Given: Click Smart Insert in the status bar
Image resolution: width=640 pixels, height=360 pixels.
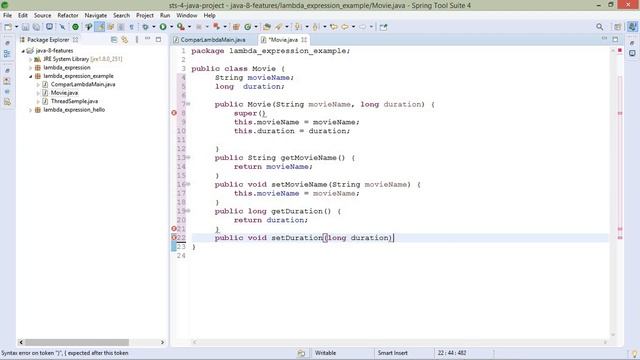Looking at the screenshot, I should 393,353.
